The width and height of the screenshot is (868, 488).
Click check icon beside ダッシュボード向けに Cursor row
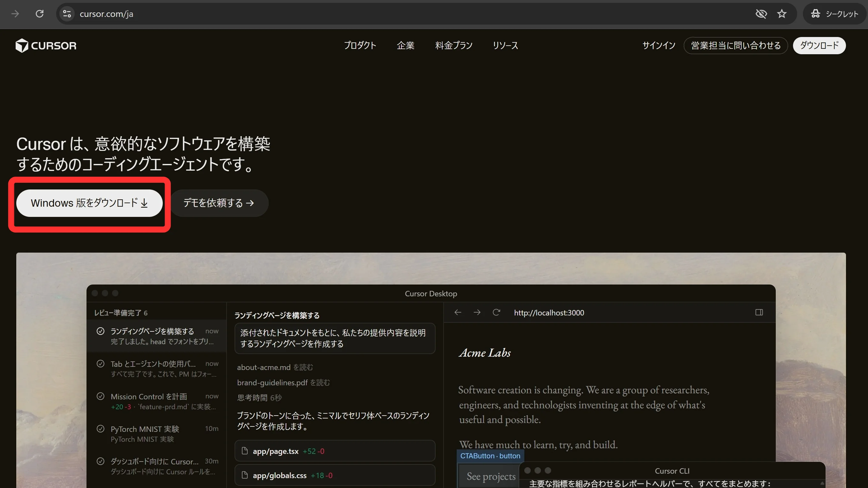[x=101, y=461]
